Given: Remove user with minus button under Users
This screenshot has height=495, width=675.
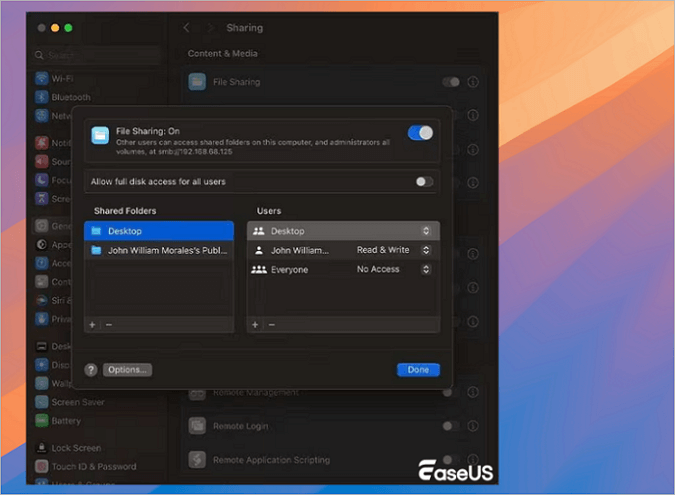Looking at the screenshot, I should coord(270,325).
